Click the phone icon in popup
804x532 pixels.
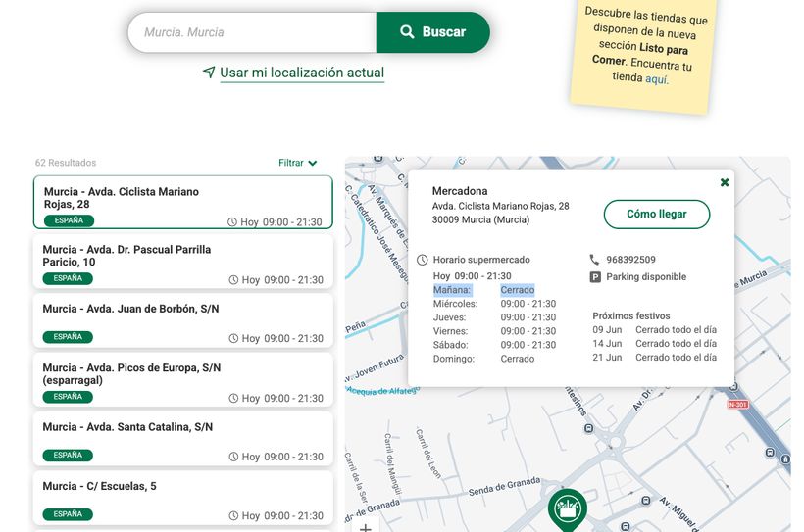point(594,260)
